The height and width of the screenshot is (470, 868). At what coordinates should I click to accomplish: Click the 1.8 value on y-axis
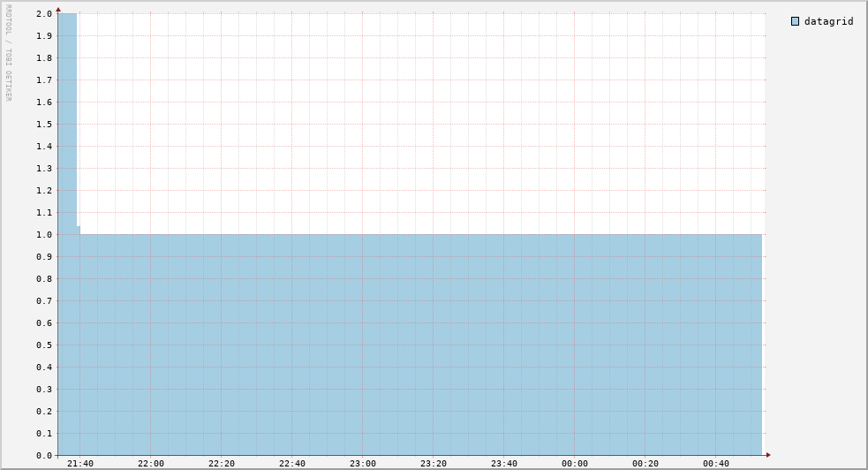(x=44, y=58)
